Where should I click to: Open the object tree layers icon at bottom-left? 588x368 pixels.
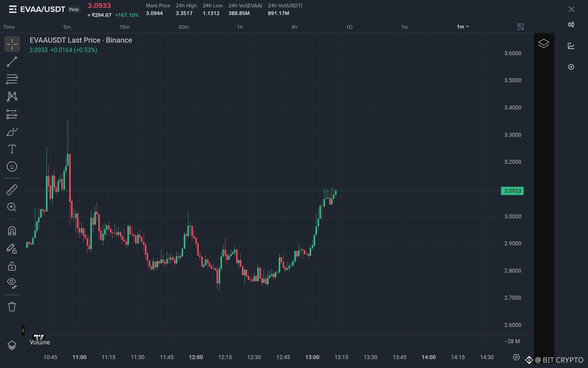pos(12,345)
